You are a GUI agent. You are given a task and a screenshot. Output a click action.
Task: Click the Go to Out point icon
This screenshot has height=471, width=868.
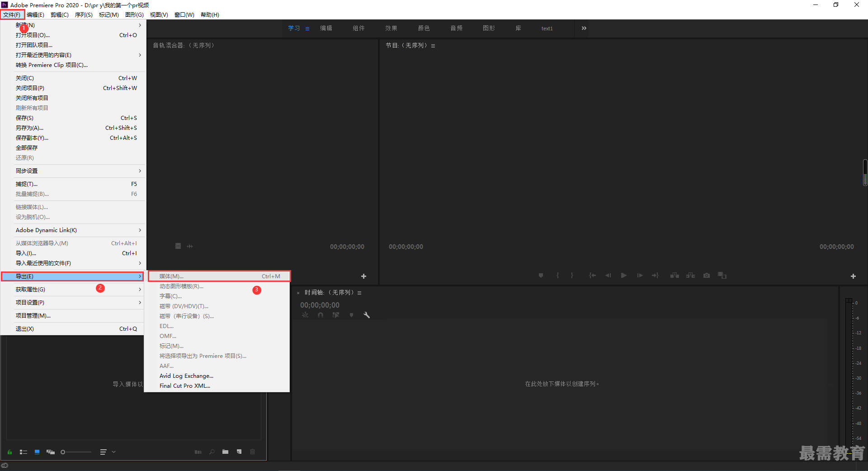pyautogui.click(x=655, y=276)
